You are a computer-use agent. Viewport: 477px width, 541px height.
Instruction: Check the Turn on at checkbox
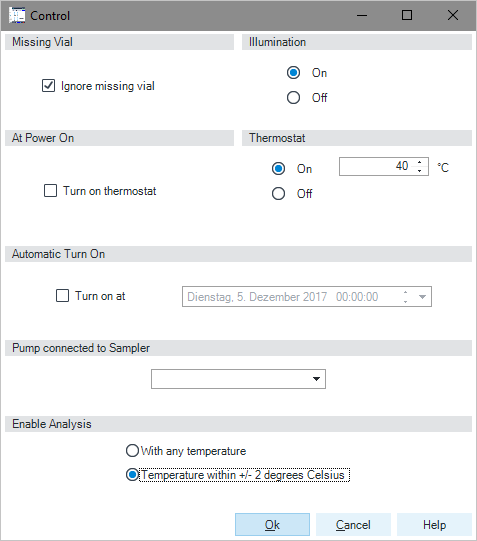62,296
